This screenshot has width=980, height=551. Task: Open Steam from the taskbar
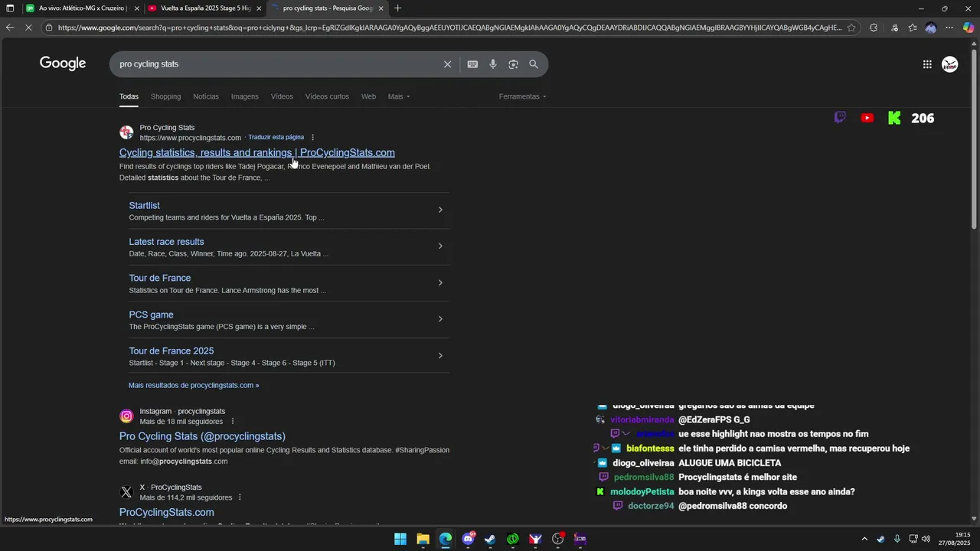pos(490,539)
